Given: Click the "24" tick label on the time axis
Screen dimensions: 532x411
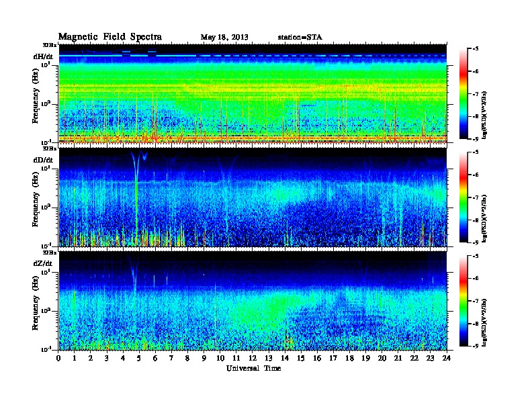Looking at the screenshot, I should click(447, 358).
